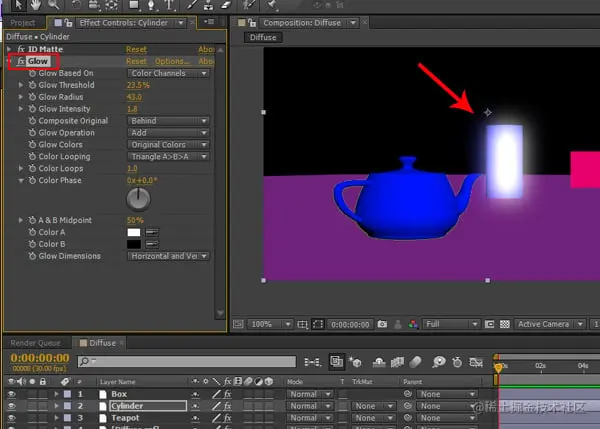Image resolution: width=600 pixels, height=429 pixels.
Task: Open magnification 100% dropdown
Action: click(x=270, y=324)
